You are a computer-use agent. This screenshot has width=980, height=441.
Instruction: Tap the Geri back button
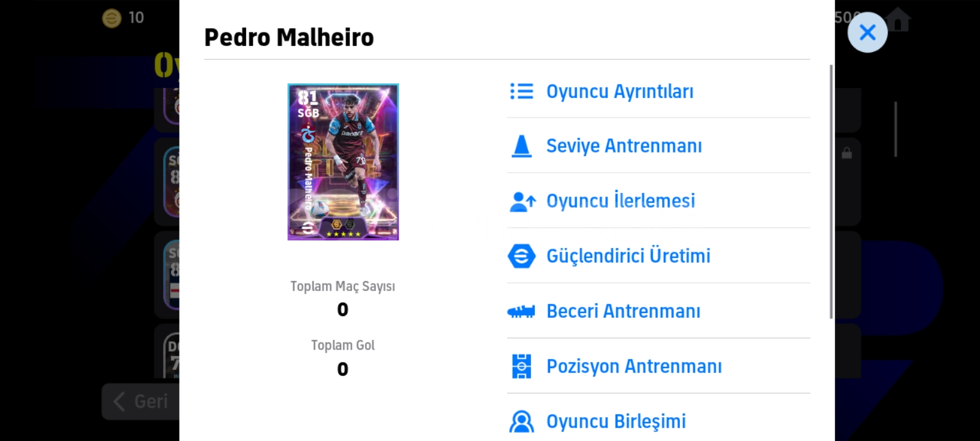pyautogui.click(x=141, y=401)
